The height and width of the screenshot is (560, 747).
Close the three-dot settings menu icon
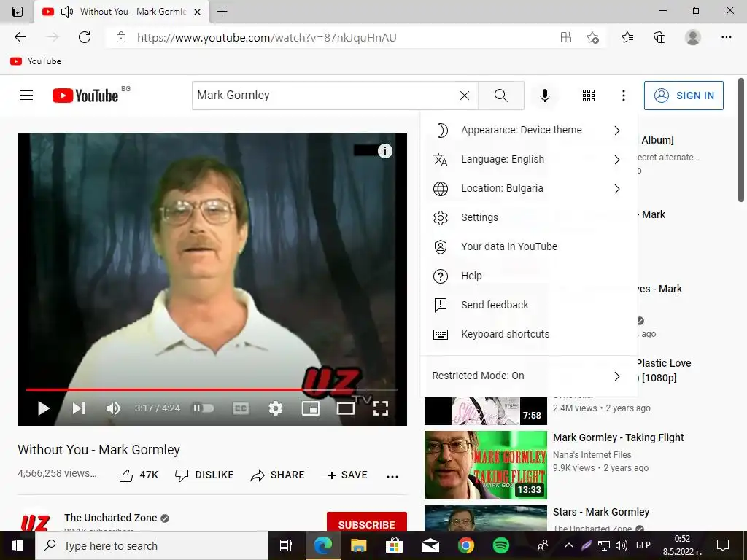623,96
